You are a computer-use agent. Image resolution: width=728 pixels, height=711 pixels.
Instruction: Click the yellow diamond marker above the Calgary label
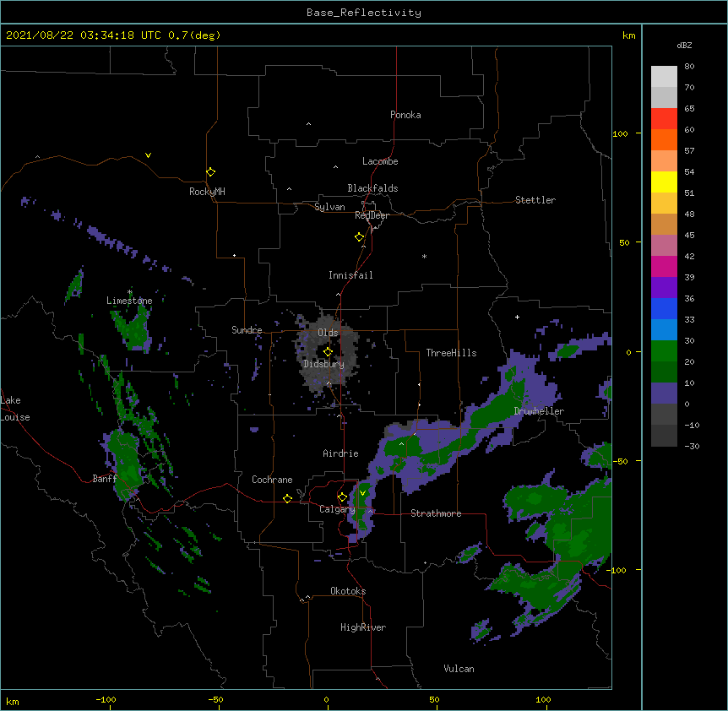tap(342, 497)
